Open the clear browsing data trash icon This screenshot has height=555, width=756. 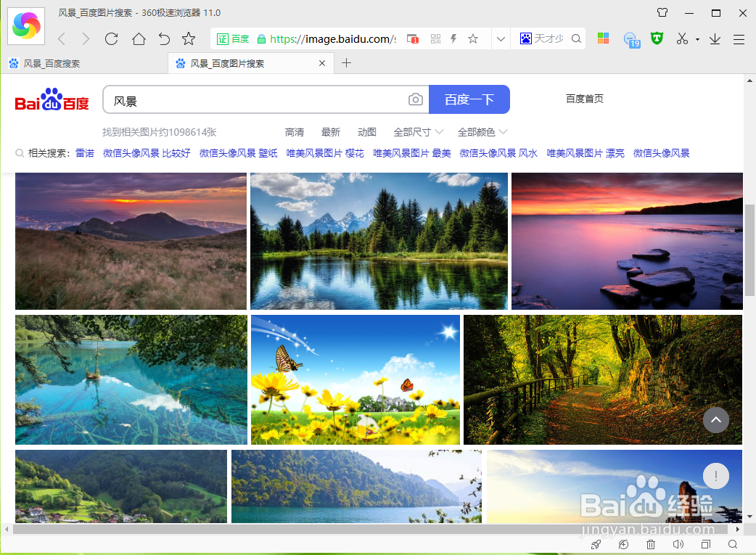650,544
